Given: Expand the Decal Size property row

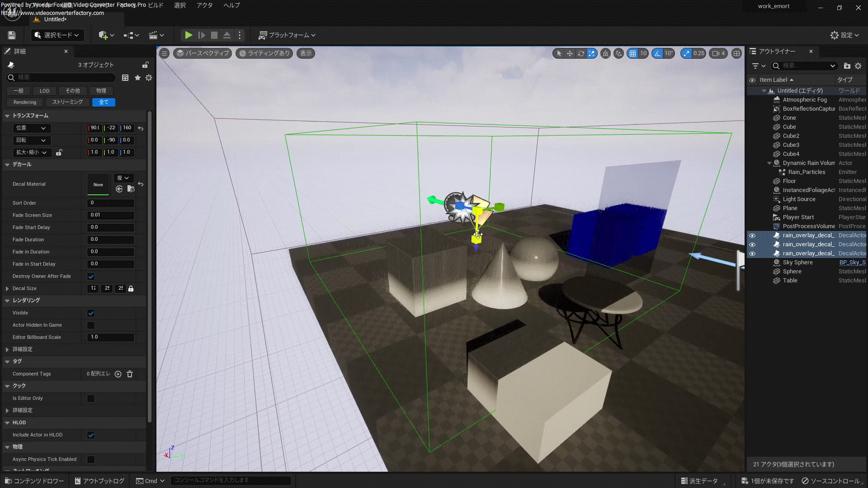Looking at the screenshot, I should pos(7,288).
